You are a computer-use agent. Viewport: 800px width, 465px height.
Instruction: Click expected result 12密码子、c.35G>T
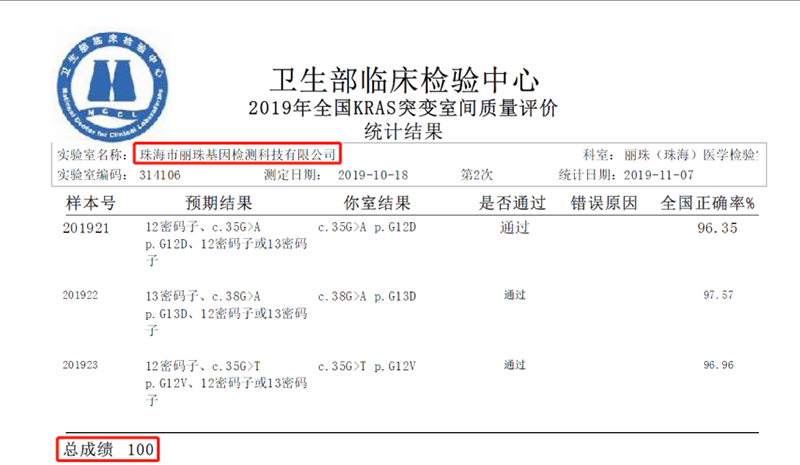tap(203, 366)
